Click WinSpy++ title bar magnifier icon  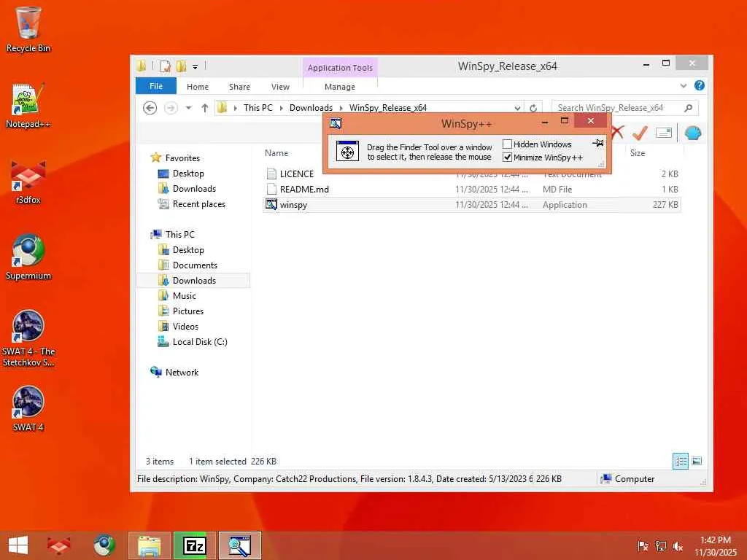point(336,123)
